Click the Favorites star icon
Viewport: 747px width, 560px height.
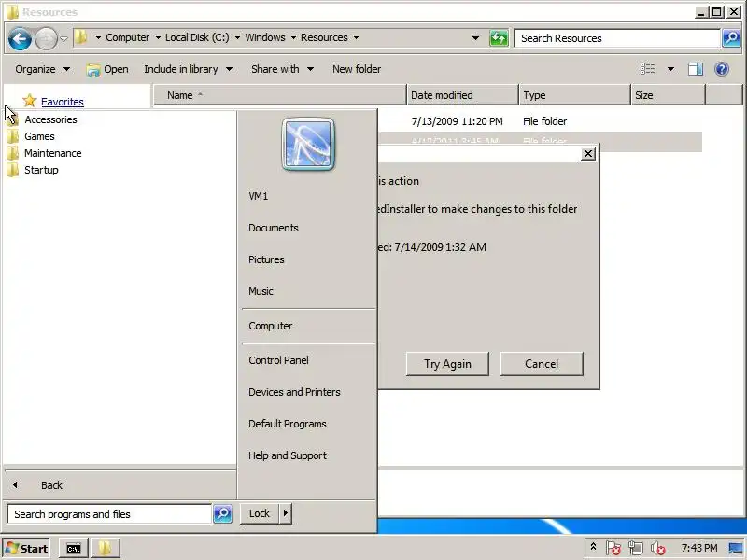point(30,101)
